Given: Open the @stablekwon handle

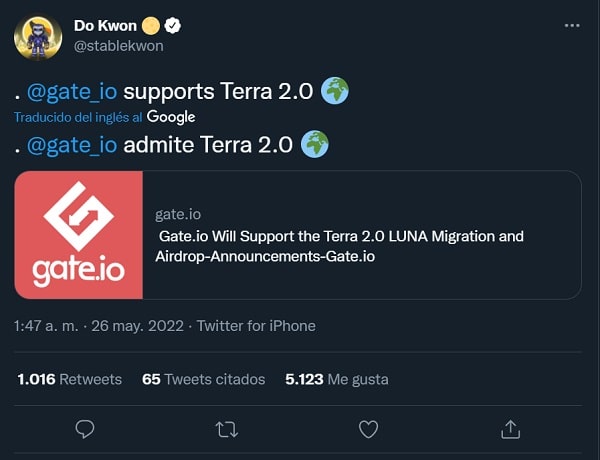Looking at the screenshot, I should point(118,45).
